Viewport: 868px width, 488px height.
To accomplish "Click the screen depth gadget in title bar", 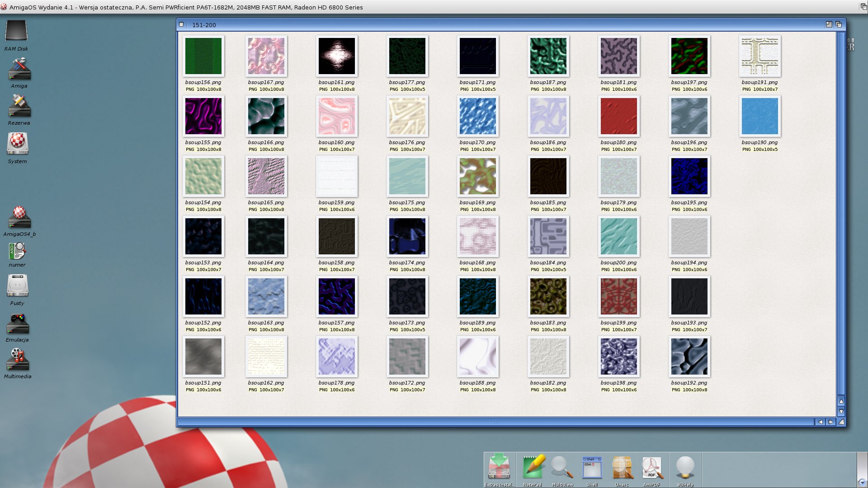I will click(863, 7).
